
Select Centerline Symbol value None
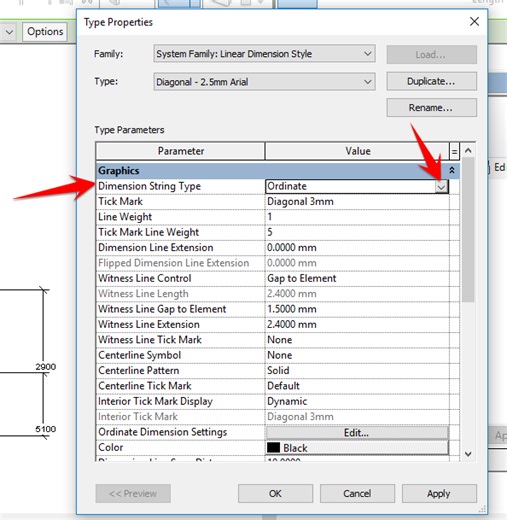point(357,355)
